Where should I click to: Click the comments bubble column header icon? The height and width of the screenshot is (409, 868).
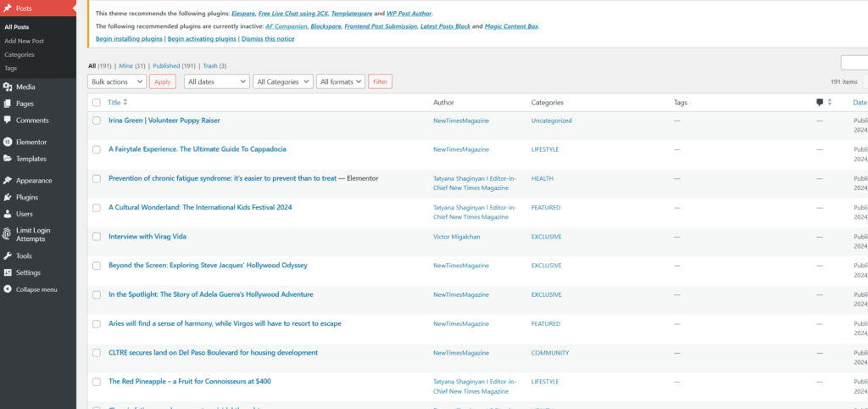click(x=820, y=103)
